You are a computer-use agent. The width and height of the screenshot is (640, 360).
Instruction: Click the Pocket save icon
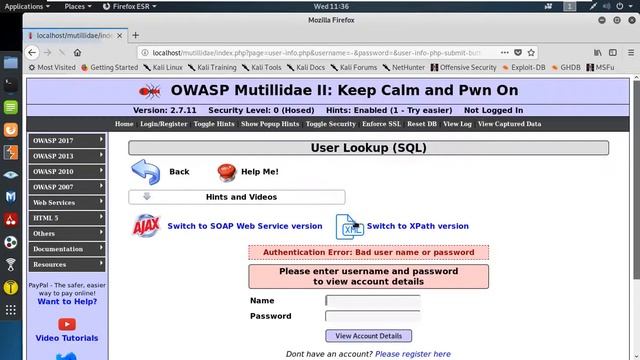click(x=518, y=53)
